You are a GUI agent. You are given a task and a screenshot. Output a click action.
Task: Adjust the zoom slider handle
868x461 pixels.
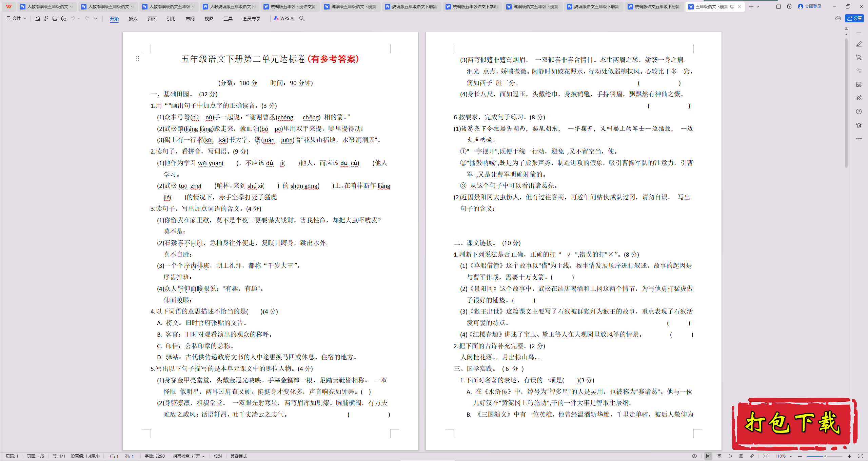[825, 456]
